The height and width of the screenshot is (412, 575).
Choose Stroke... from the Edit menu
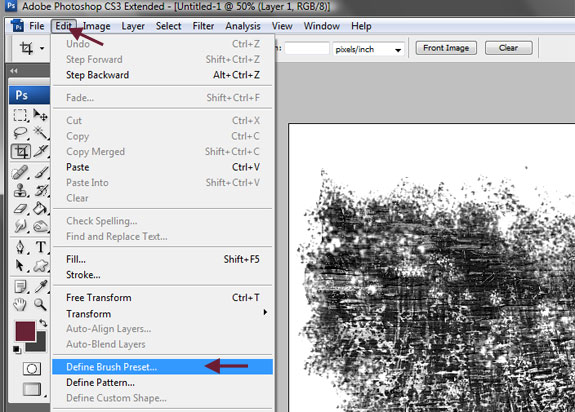[x=163, y=275]
